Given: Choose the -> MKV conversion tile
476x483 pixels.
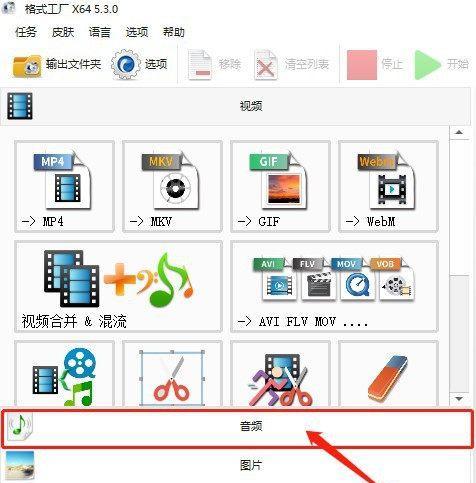Looking at the screenshot, I should point(172,186).
